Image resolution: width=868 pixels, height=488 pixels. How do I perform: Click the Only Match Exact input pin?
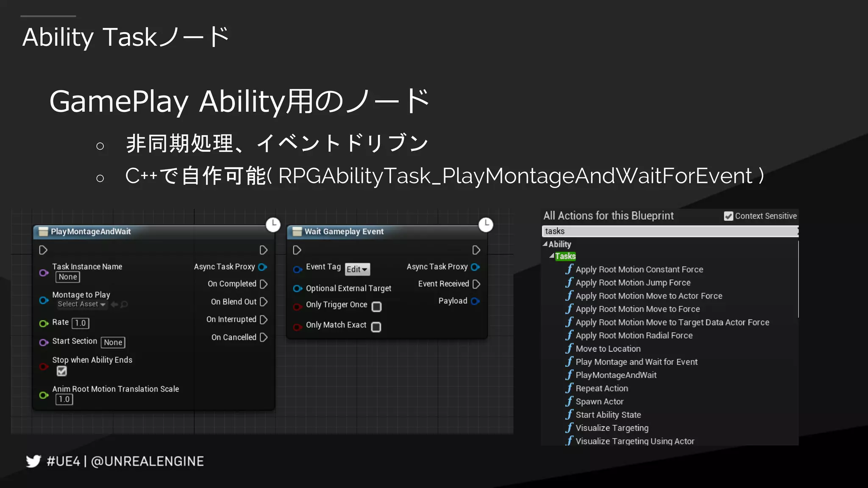pyautogui.click(x=298, y=327)
